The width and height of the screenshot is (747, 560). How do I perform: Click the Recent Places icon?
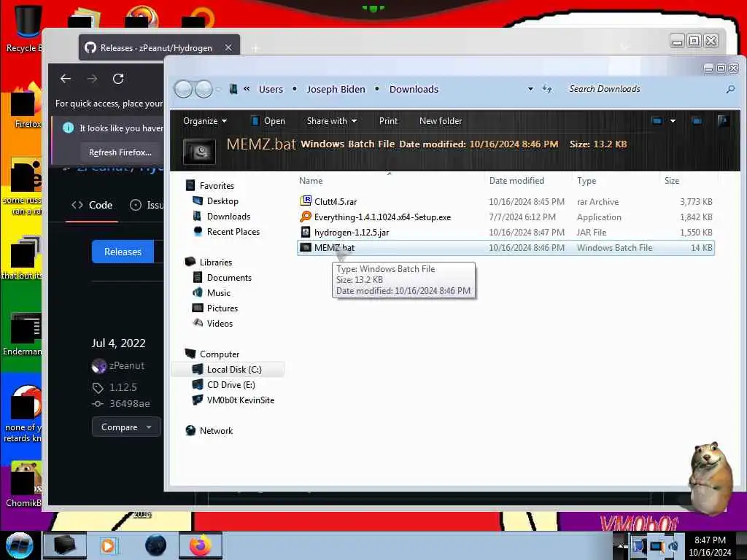point(197,231)
